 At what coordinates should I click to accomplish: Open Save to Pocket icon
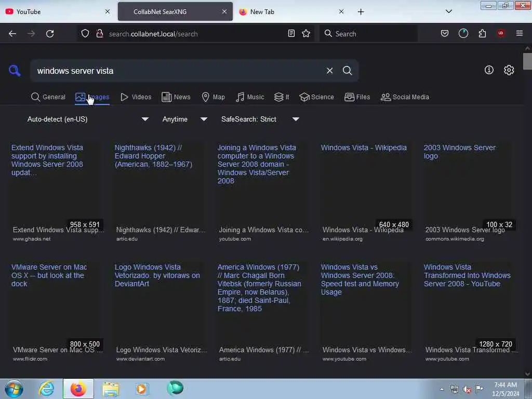tap(445, 33)
